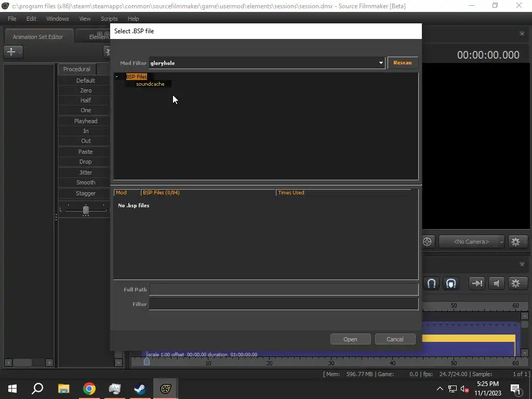The height and width of the screenshot is (399, 532).
Task: Apply the Stagger procedural preset
Action: pyautogui.click(x=85, y=193)
